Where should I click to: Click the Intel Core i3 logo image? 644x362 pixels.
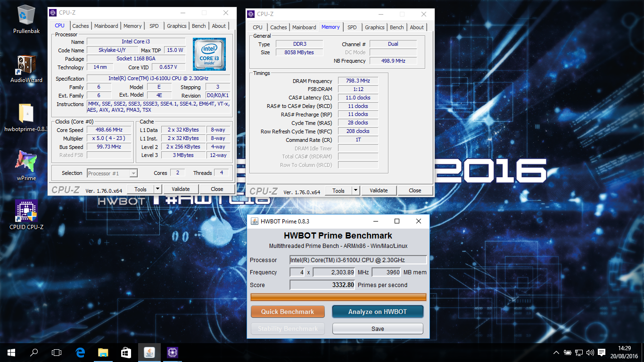pyautogui.click(x=209, y=54)
